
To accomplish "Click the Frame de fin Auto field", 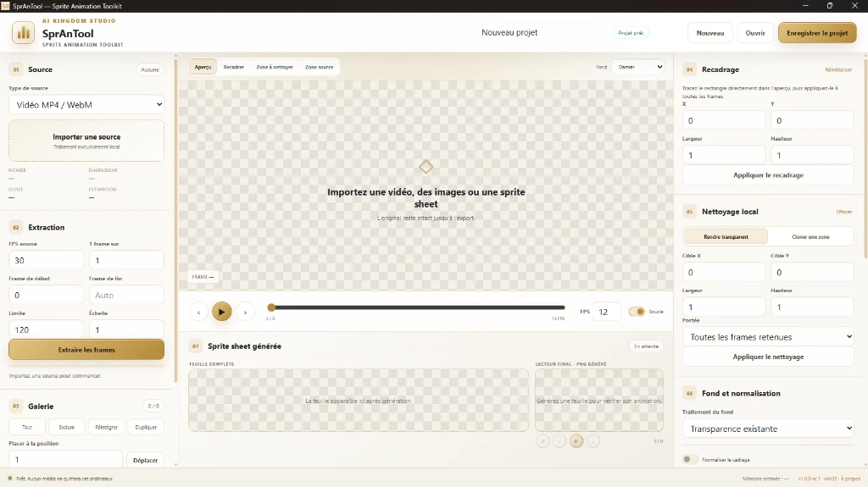I will pyautogui.click(x=126, y=295).
